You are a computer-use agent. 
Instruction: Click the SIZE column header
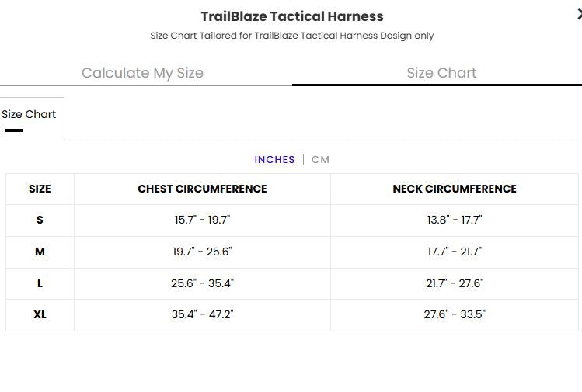[40, 189]
